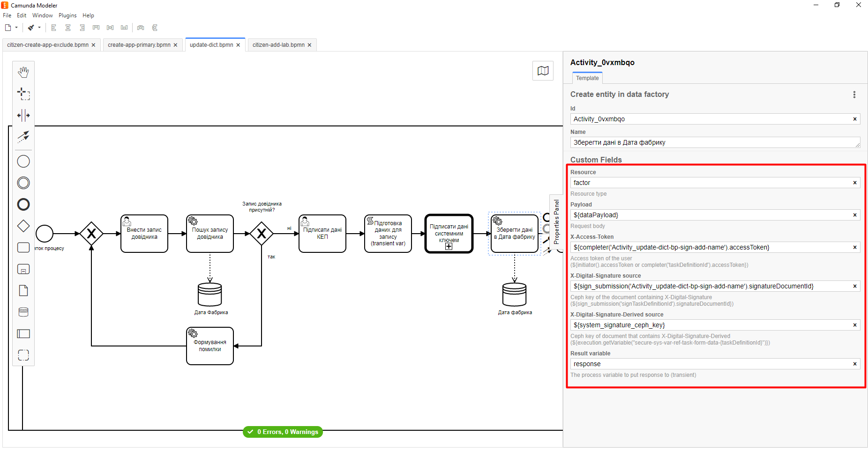Create a data store reference from palette
The image size is (868, 449).
coord(23,312)
